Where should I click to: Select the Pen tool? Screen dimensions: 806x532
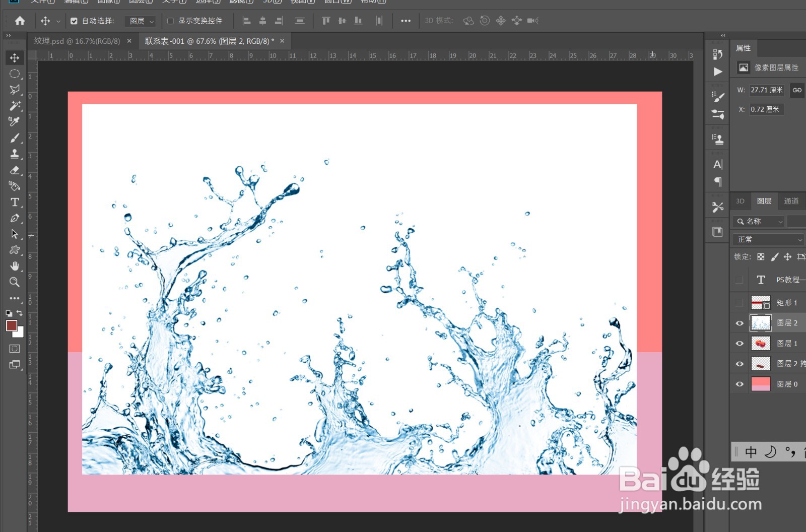click(15, 218)
